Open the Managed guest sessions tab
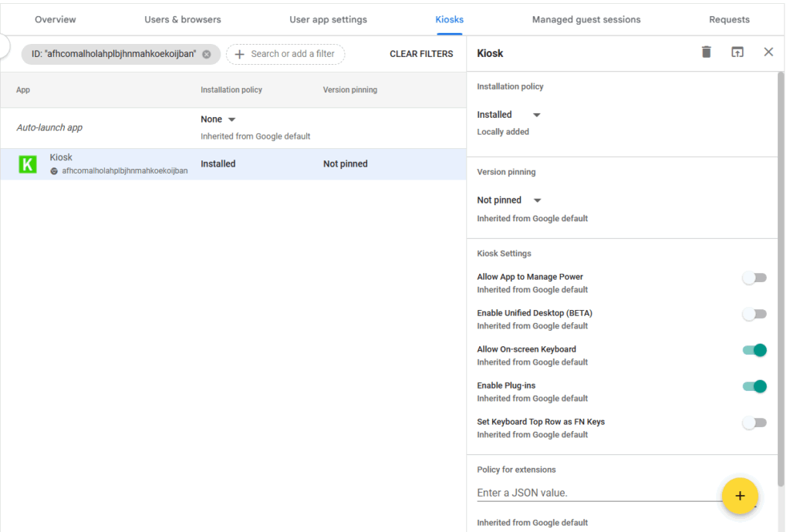The width and height of the screenshot is (790, 532). [586, 19]
